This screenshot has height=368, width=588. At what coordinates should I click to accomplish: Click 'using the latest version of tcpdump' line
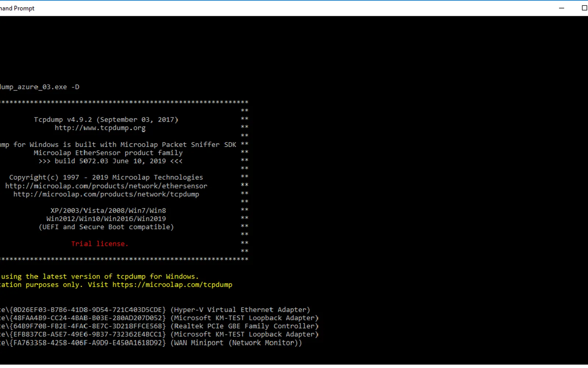point(99,276)
